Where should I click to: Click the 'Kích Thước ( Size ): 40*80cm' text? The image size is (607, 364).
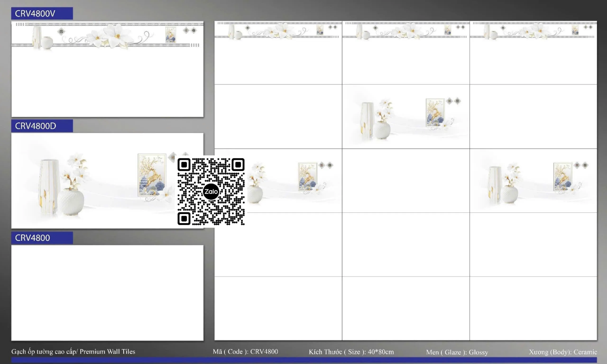tap(351, 352)
